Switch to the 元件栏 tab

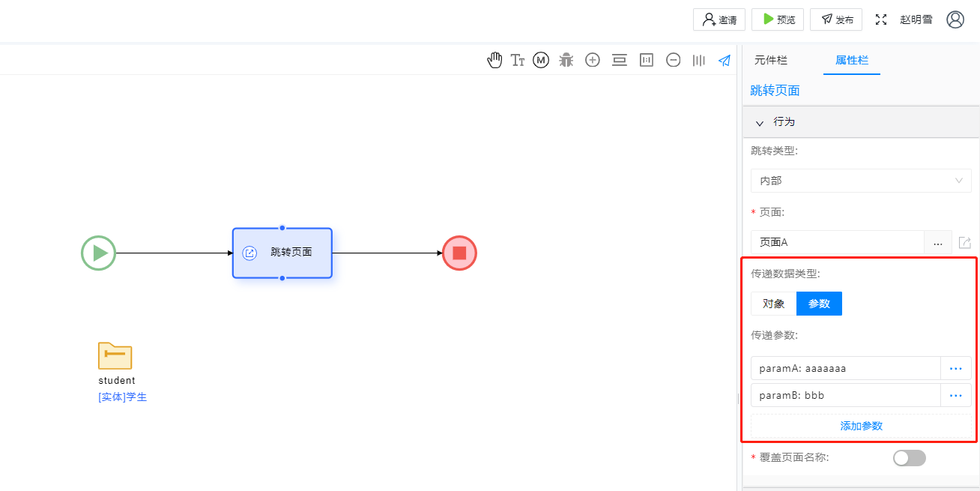tap(771, 60)
